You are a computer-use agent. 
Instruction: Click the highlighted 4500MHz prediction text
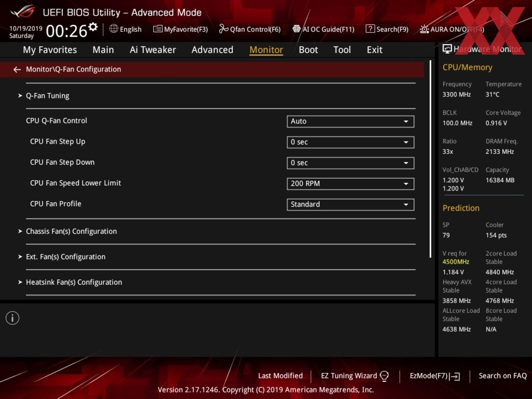(x=456, y=262)
